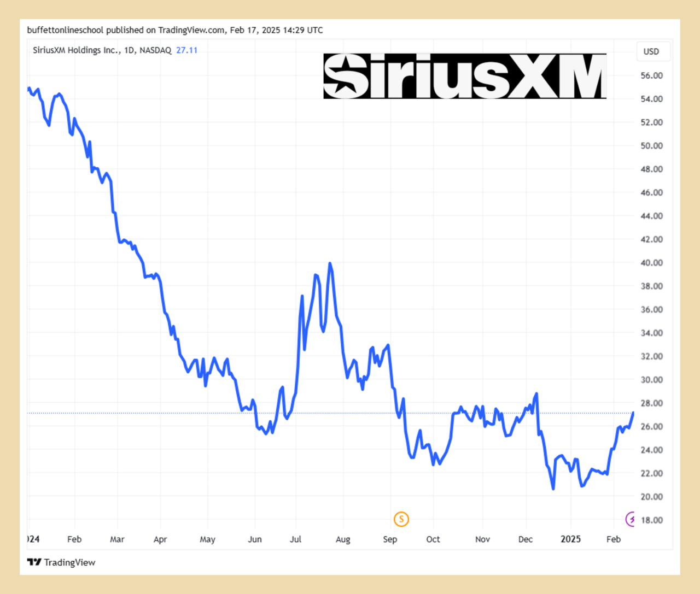Click the orange S split marker
Viewport: 700px width, 594px height.
[x=401, y=519]
